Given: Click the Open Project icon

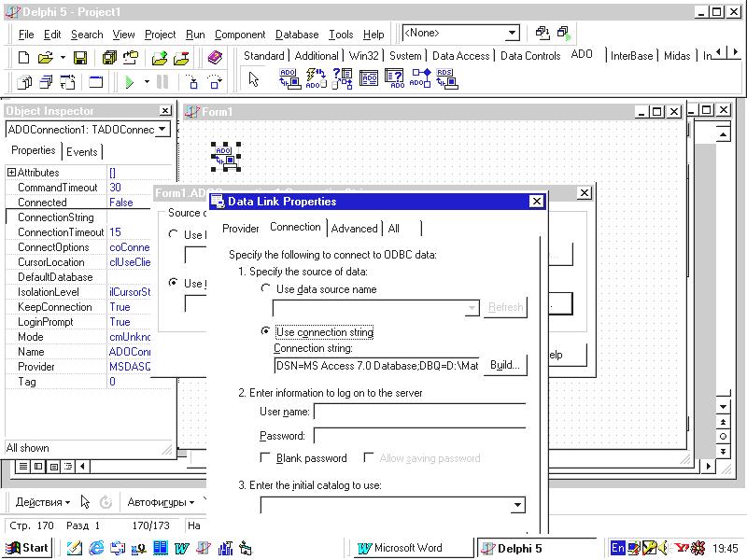Looking at the screenshot, I should coord(131,58).
